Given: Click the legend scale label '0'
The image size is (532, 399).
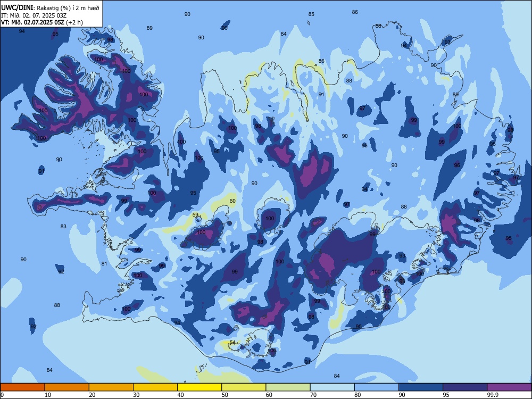Looking at the screenshot, I should pyautogui.click(x=2, y=395).
